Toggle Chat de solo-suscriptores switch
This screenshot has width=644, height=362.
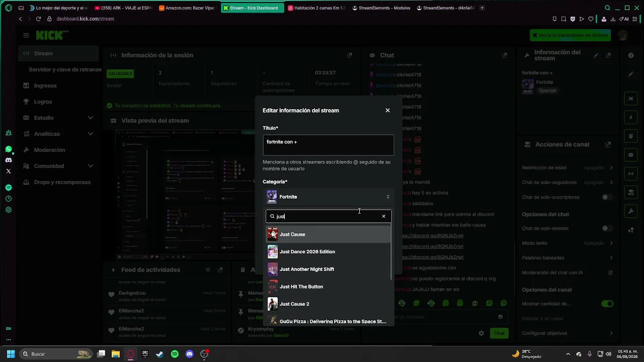click(x=607, y=197)
